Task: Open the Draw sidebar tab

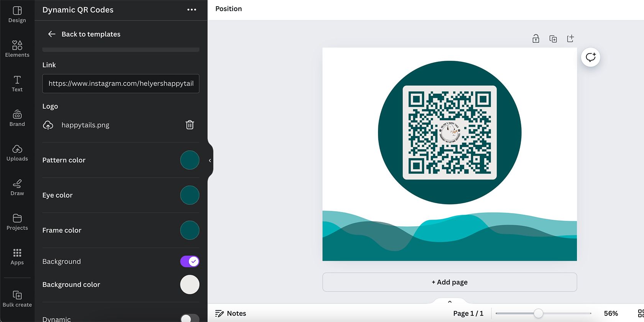Action: [17, 187]
